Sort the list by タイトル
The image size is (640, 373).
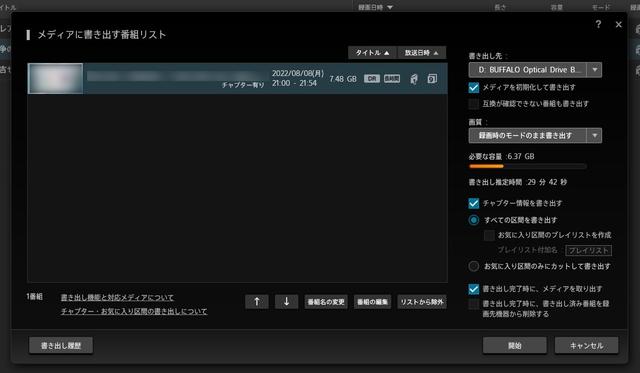(x=372, y=53)
